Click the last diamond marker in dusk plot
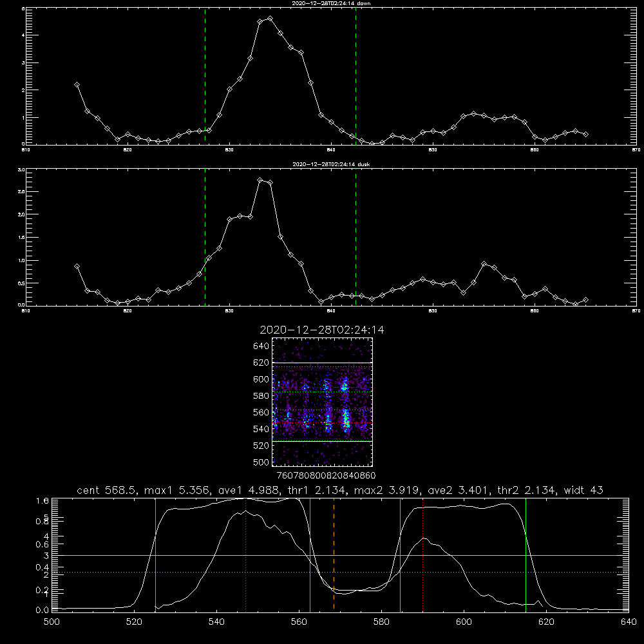This screenshot has width=644, height=644. point(585,300)
